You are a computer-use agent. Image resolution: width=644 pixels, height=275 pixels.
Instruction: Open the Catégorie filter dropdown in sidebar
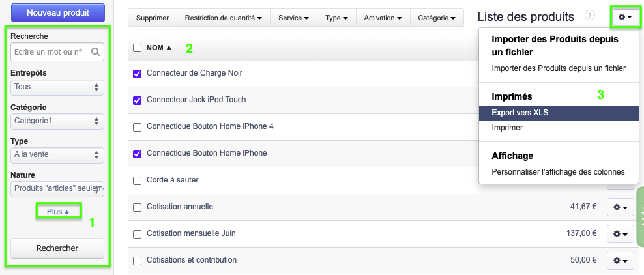57,121
